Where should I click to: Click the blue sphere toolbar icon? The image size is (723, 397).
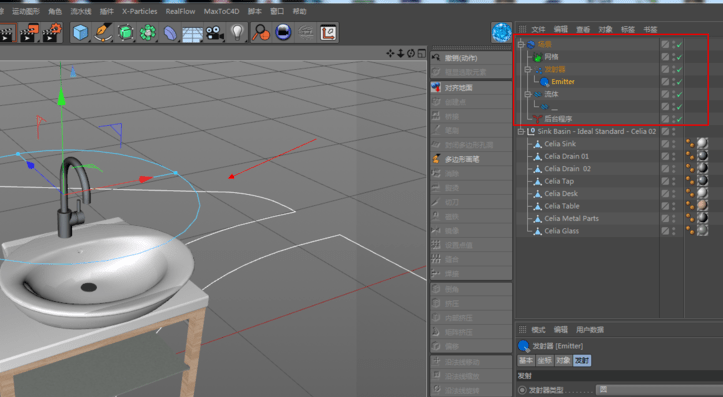pos(283,33)
